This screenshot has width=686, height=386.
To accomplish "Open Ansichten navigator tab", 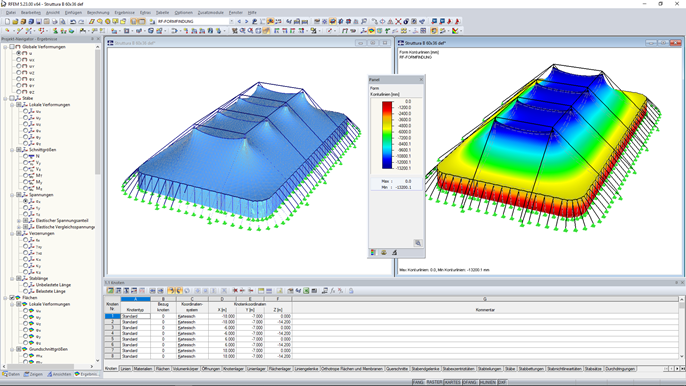I will tap(59, 374).
